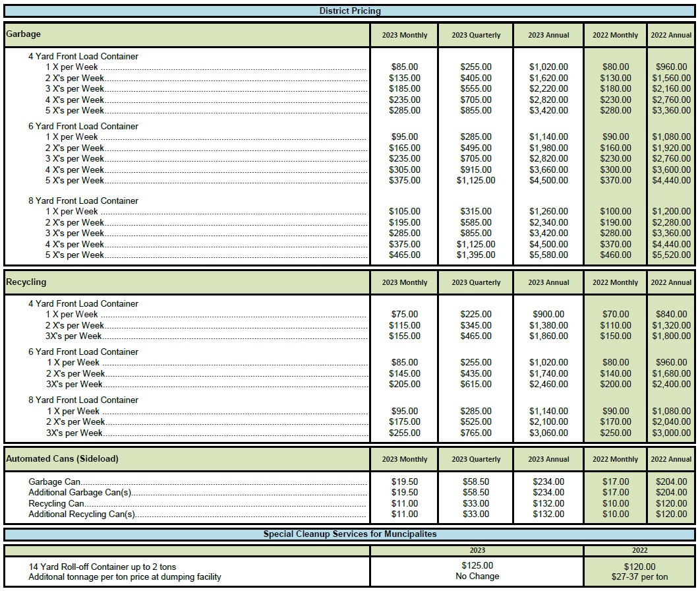Select Recycling 8 Yard Front Load Container label
This screenshot has height=591, width=700.
pos(84,400)
